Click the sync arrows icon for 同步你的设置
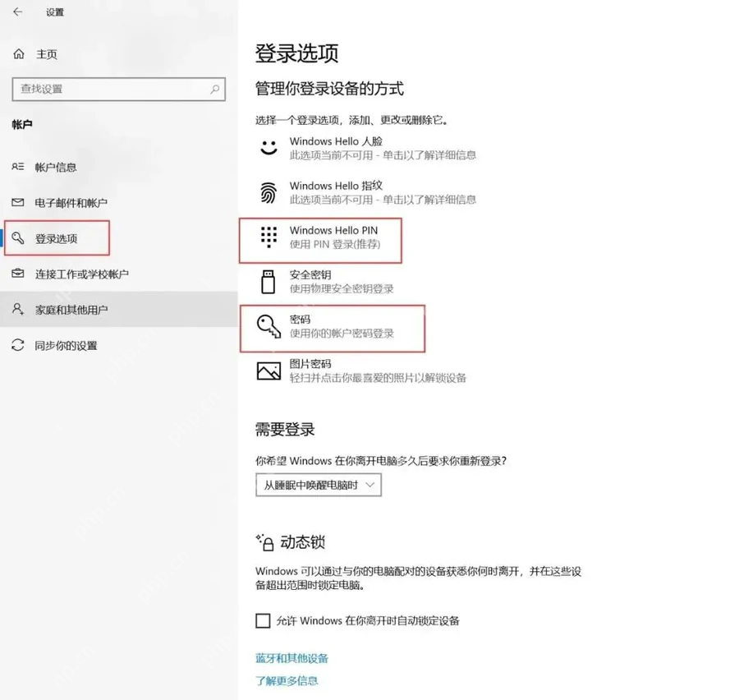 (18, 345)
